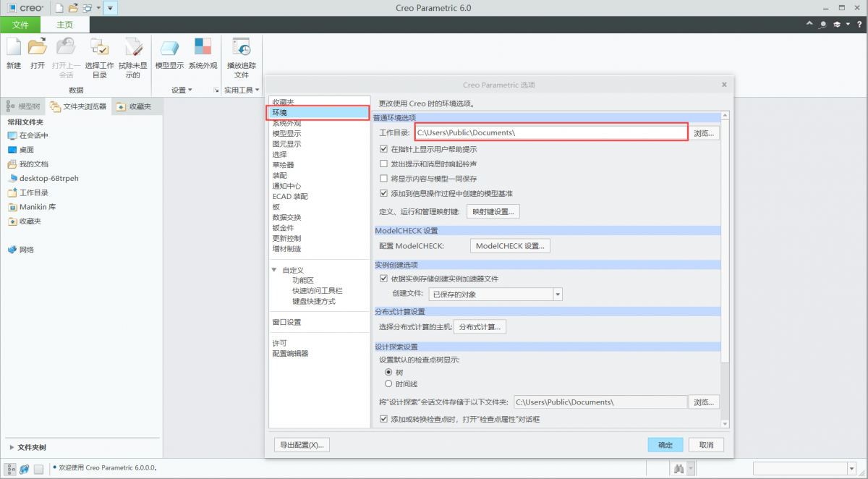
Task: Open learning connector dropdown arrow
Action: click(x=847, y=24)
